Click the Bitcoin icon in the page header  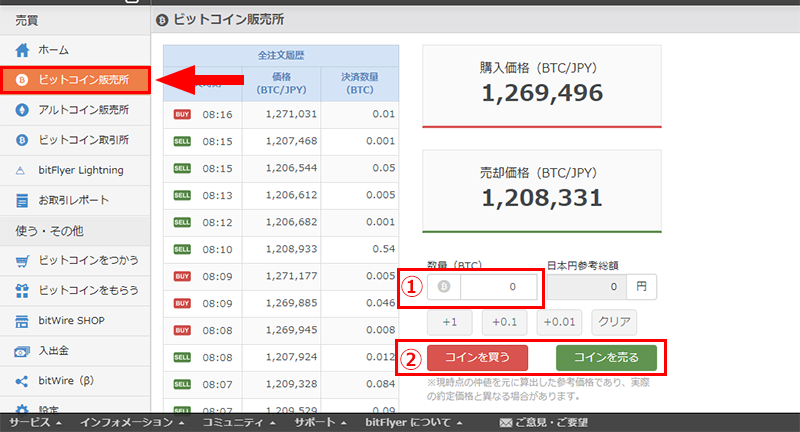tap(162, 20)
